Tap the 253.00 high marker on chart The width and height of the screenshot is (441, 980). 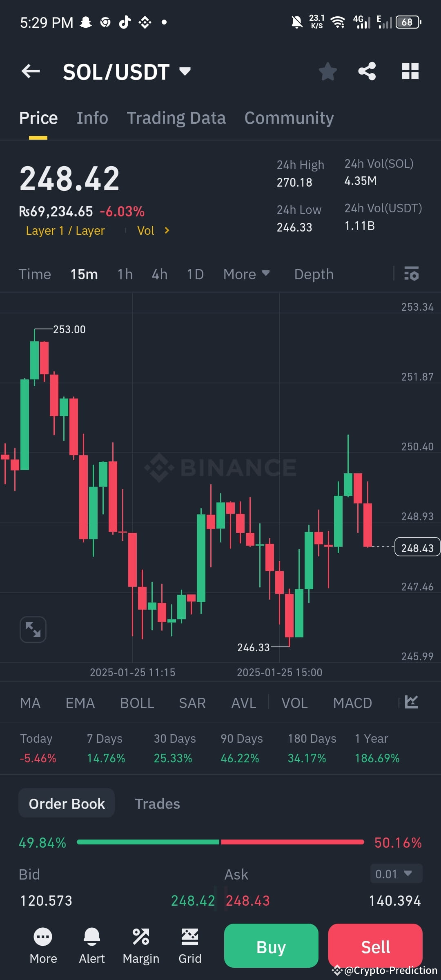pyautogui.click(x=69, y=329)
